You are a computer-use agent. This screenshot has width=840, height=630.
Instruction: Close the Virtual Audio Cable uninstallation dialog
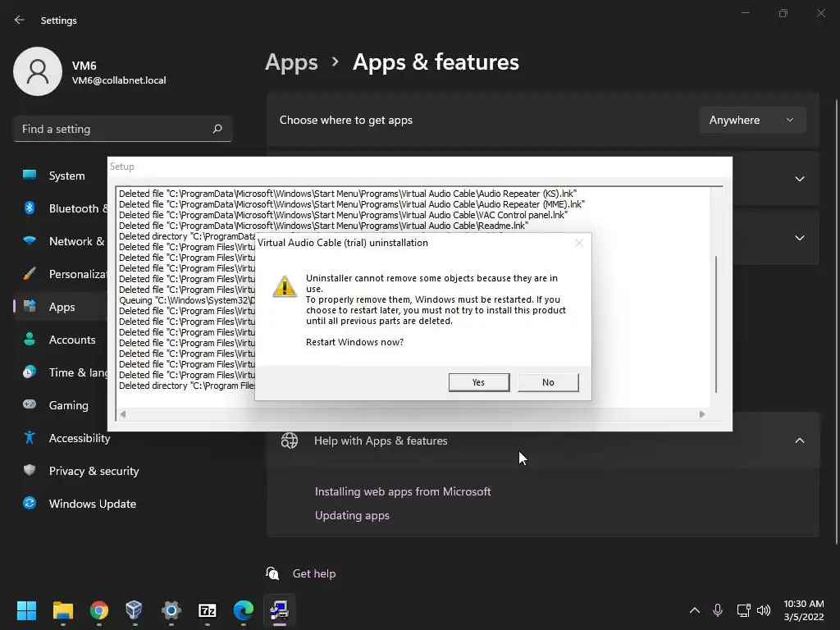click(578, 243)
